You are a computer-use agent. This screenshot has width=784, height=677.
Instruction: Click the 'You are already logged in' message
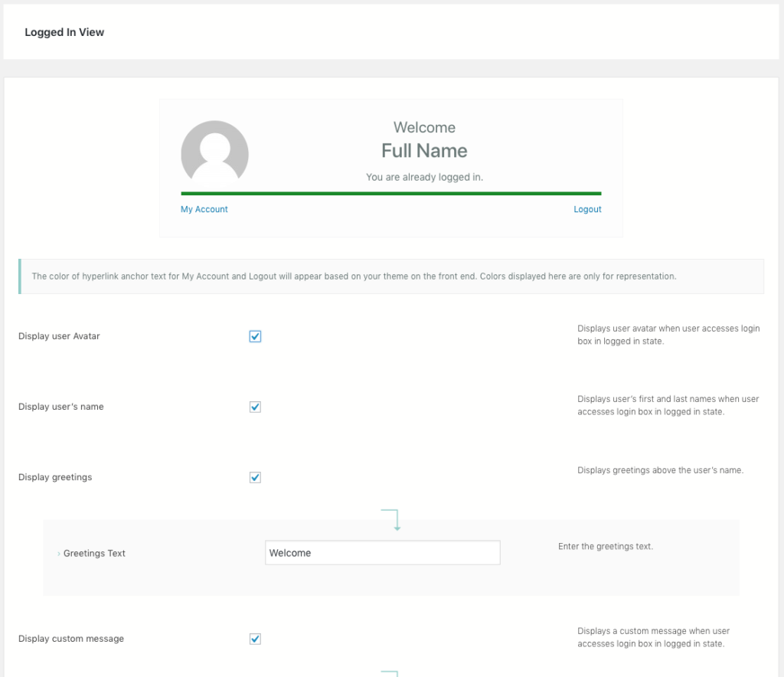pos(424,177)
